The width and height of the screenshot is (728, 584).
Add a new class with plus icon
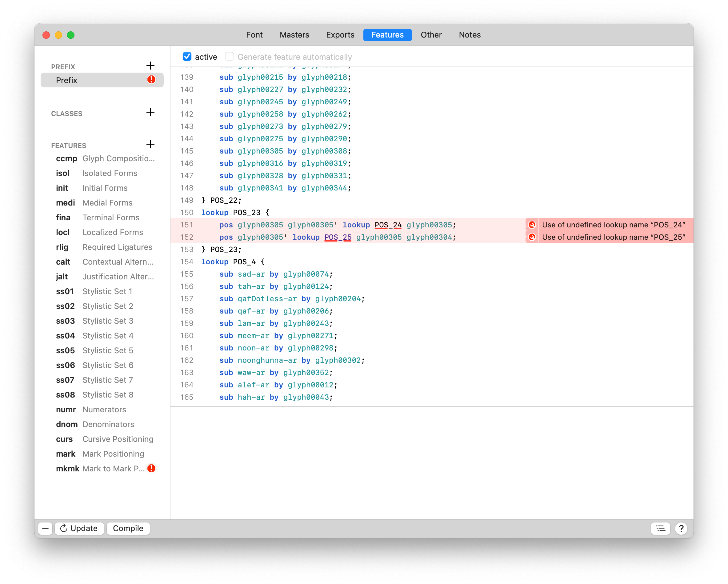point(150,112)
